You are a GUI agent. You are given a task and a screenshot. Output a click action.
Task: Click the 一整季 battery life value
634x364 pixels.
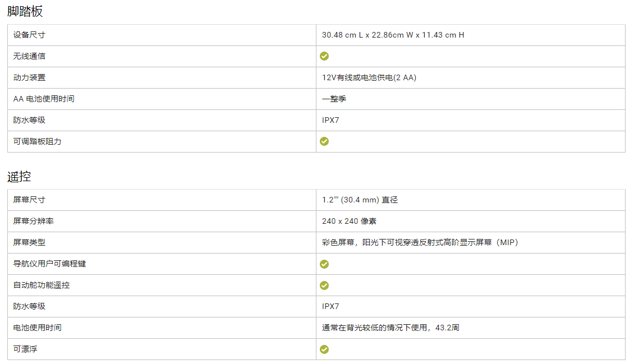(x=334, y=99)
